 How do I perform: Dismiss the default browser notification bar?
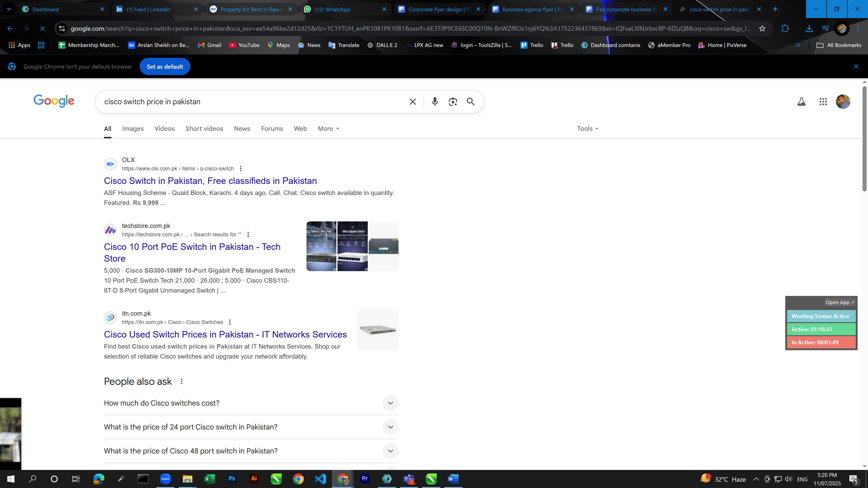(x=856, y=66)
